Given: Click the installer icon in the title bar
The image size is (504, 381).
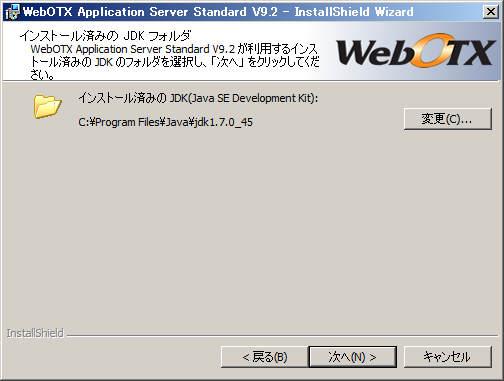Looking at the screenshot, I should click(x=13, y=12).
